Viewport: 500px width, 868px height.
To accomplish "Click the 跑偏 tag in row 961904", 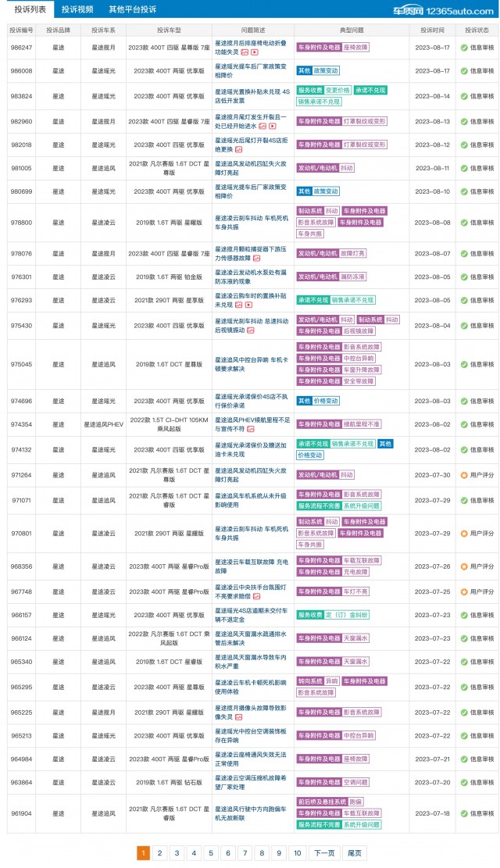I will pyautogui.click(x=355, y=802).
